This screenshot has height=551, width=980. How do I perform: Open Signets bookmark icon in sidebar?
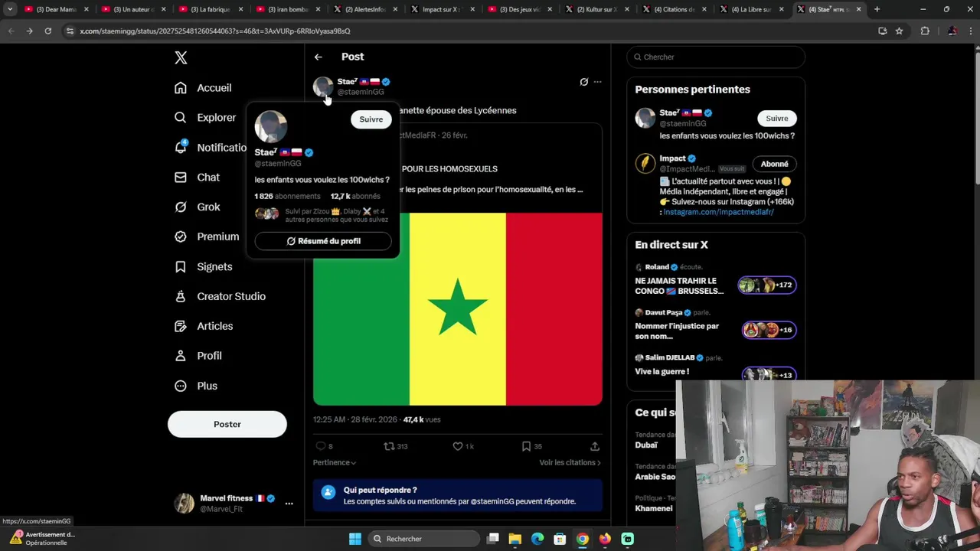point(181,266)
